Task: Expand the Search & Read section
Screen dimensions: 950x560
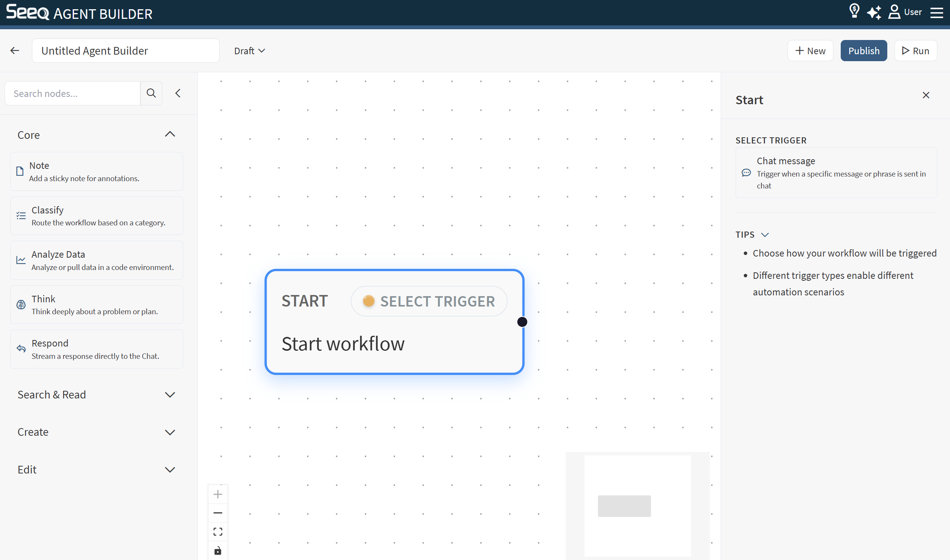Action: 170,395
